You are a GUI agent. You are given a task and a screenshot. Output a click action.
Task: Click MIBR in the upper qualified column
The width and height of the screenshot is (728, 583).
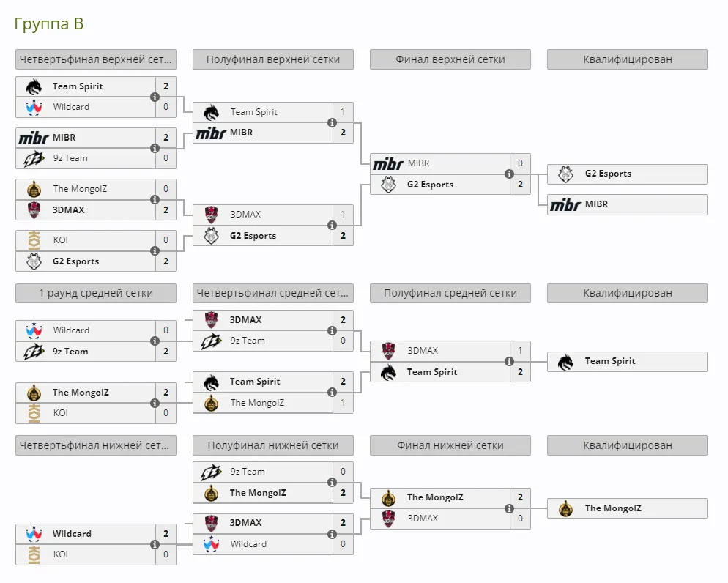[x=628, y=204]
